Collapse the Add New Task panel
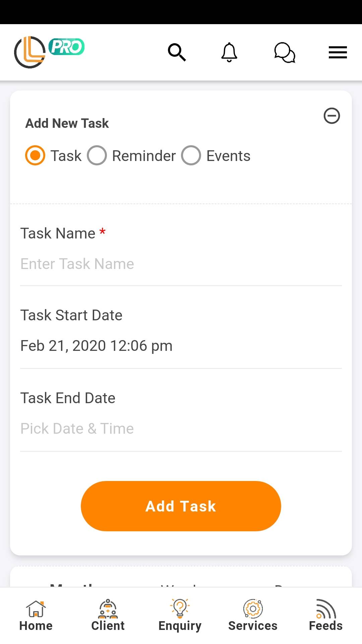Image resolution: width=362 pixels, height=644 pixels. pos(331,116)
